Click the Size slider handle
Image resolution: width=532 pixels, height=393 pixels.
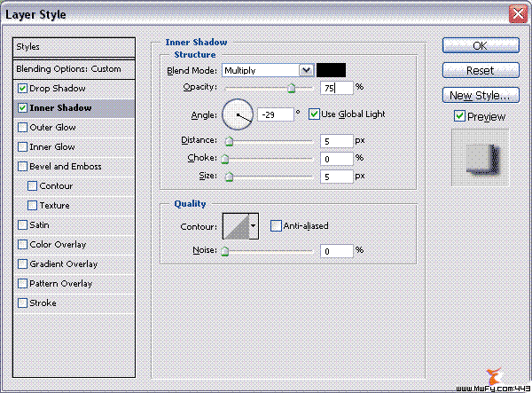coord(230,177)
